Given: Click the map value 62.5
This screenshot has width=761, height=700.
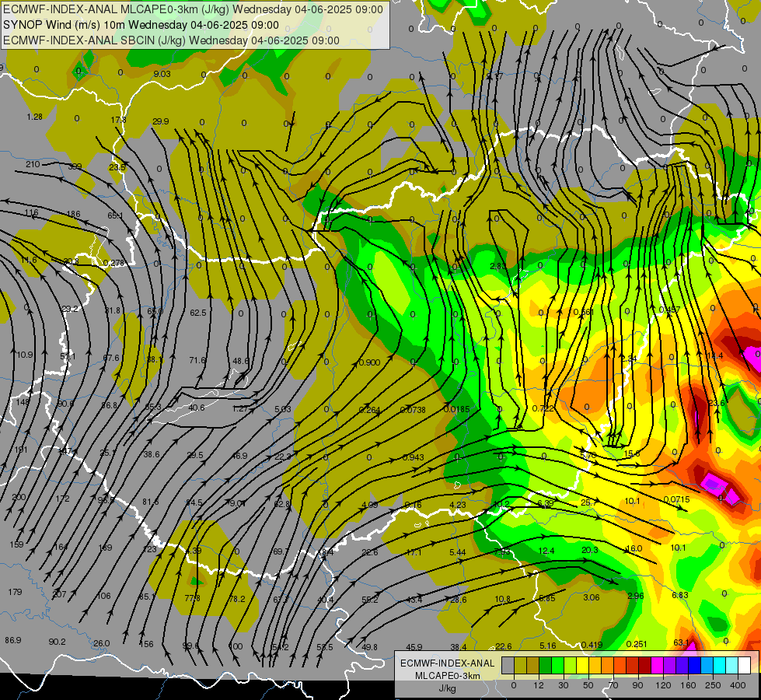Looking at the screenshot, I should [198, 313].
